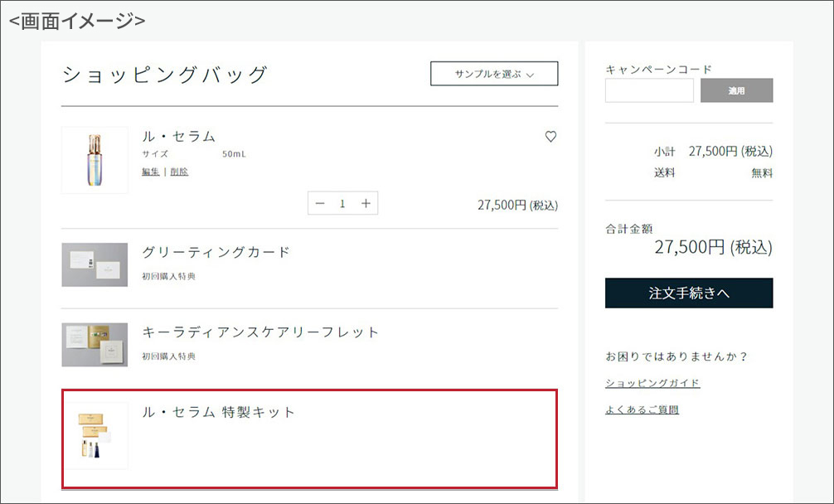The width and height of the screenshot is (834, 504).
Task: Open the サンプルを選ぶ dropdown
Action: [494, 74]
